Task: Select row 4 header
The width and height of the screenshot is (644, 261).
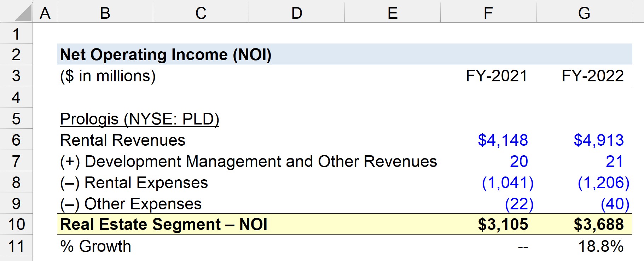Action: [16, 97]
